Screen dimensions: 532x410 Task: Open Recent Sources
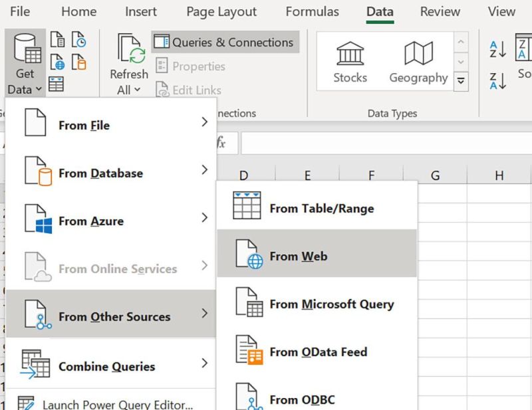coord(78,40)
